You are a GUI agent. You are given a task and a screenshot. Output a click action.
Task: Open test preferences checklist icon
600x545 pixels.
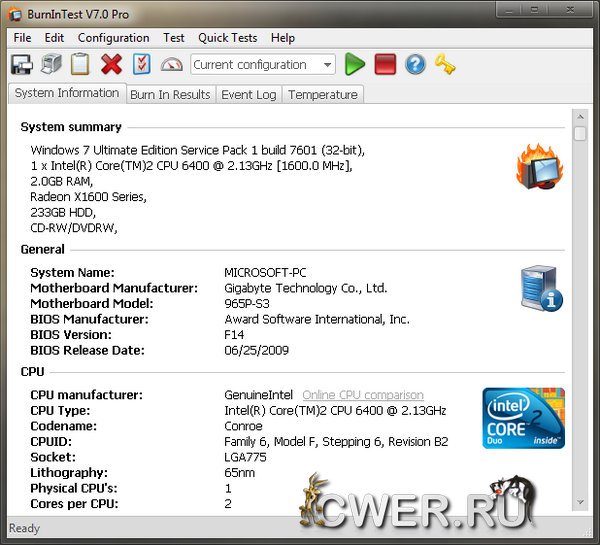click(x=141, y=65)
